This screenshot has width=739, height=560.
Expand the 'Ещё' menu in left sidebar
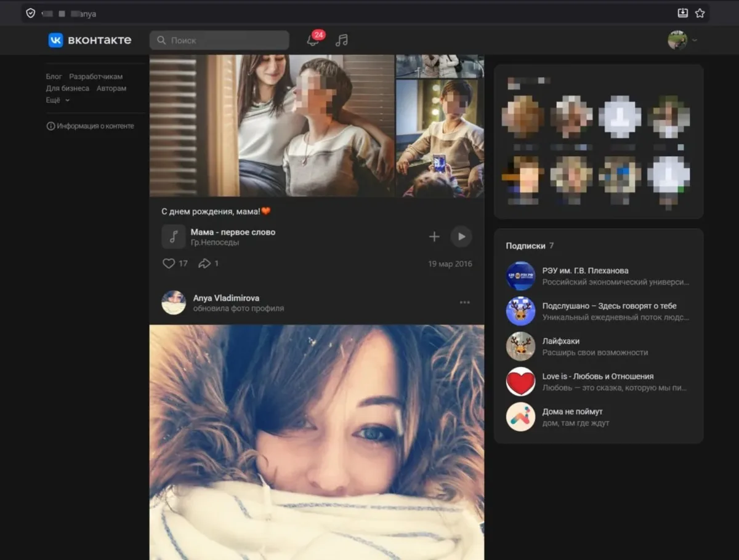click(58, 100)
